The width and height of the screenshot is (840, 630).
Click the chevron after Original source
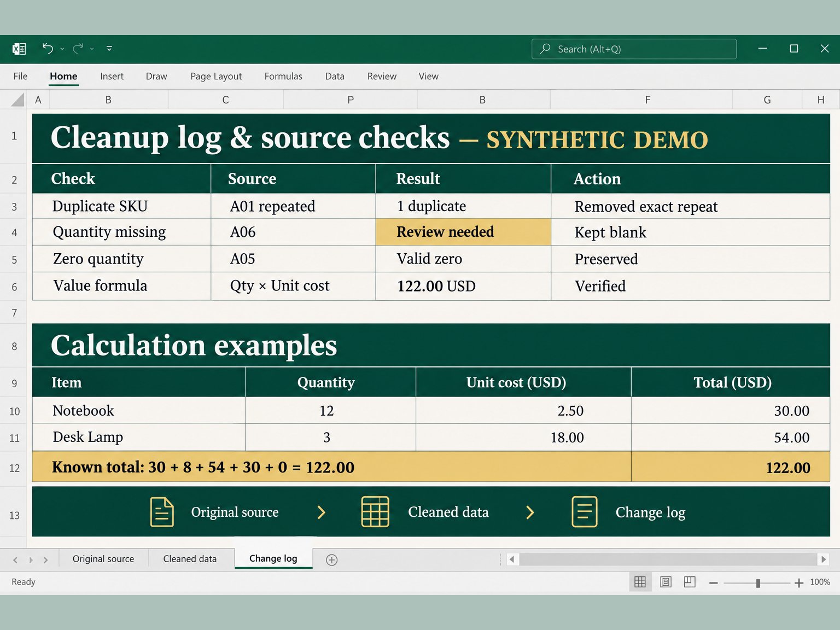coord(322,512)
